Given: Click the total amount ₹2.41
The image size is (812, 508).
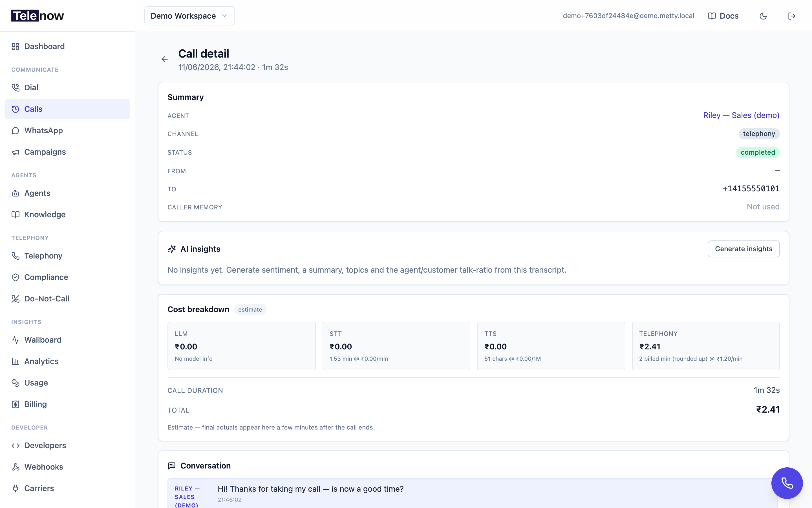Looking at the screenshot, I should [768, 410].
